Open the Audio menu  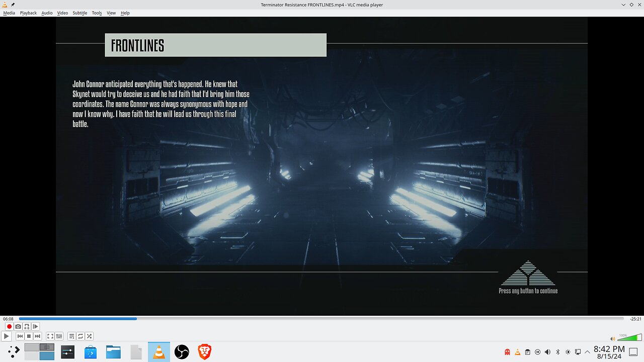[47, 13]
